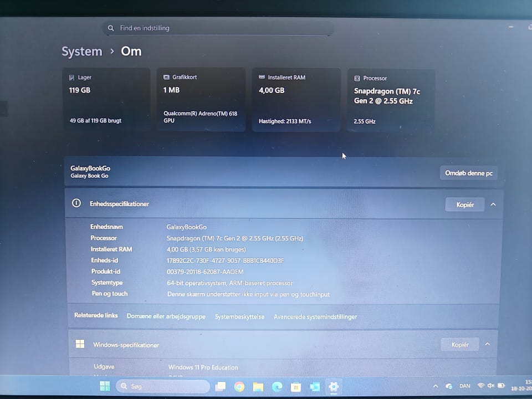Open 'Avancerede systemindstillinger' link
This screenshot has height=399, width=532.
point(315,316)
